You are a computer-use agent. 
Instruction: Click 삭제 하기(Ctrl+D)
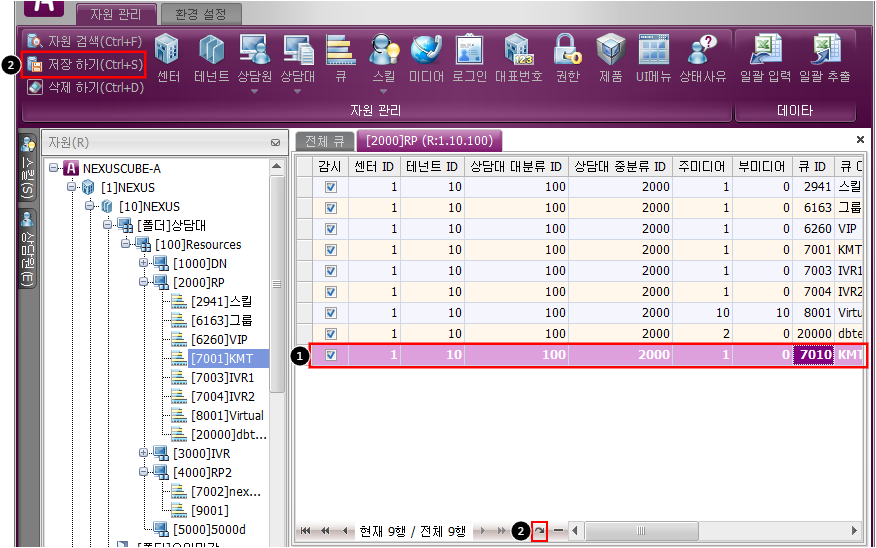pos(85,88)
